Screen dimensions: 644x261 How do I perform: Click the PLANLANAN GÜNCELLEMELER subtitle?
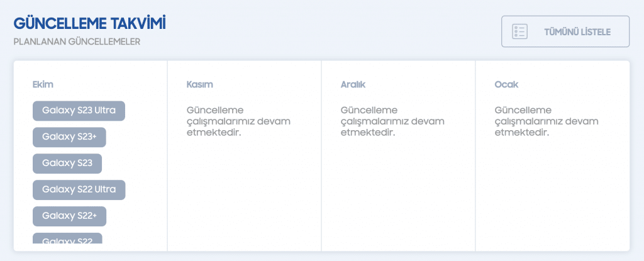pos(77,42)
